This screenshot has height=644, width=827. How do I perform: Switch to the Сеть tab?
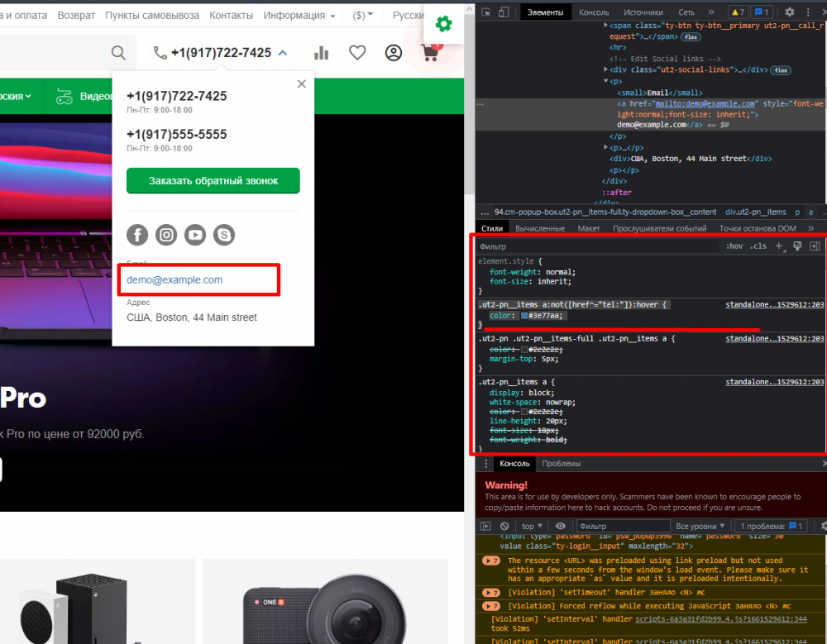point(686,12)
